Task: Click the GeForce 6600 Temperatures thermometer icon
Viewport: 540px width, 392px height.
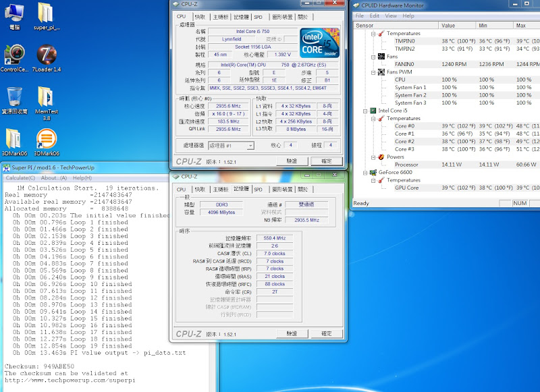Action: coord(381,180)
